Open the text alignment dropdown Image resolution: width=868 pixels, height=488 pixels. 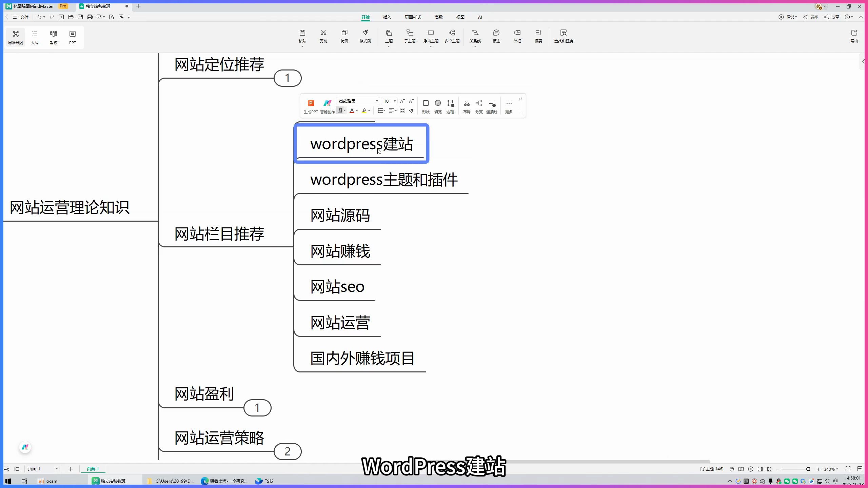coord(393,111)
